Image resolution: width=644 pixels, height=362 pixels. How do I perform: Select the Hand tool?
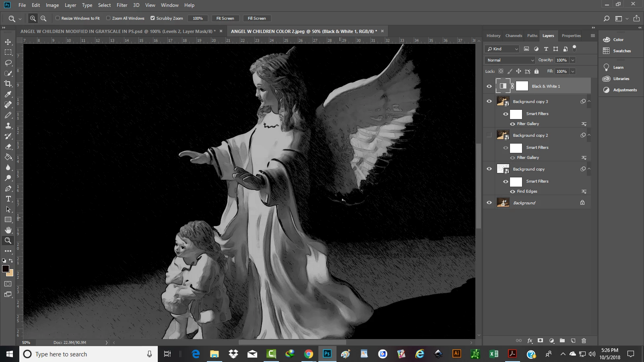(x=8, y=230)
